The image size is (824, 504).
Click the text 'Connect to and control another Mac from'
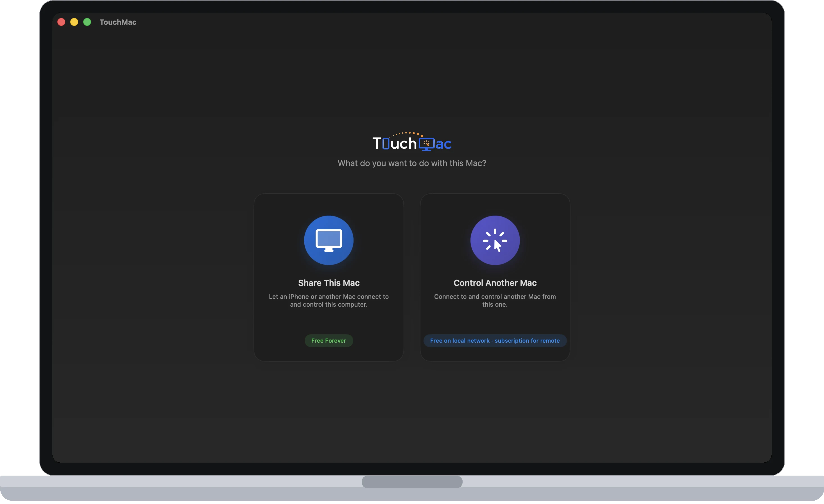point(495,297)
